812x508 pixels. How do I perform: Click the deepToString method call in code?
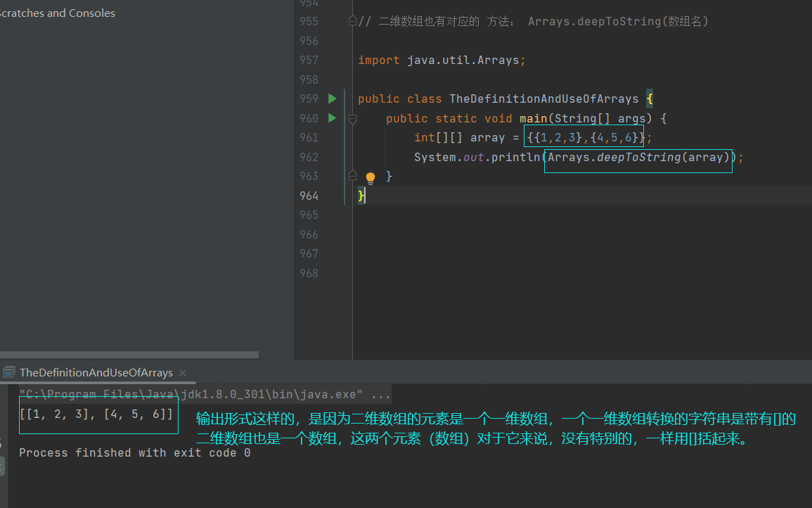(x=638, y=157)
